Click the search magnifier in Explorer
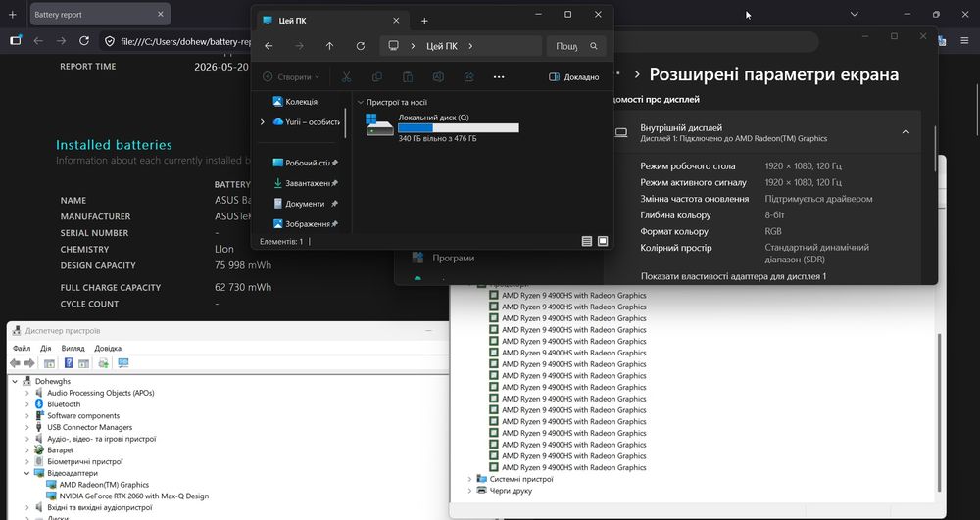Viewport: 980px width, 520px height. [594, 46]
